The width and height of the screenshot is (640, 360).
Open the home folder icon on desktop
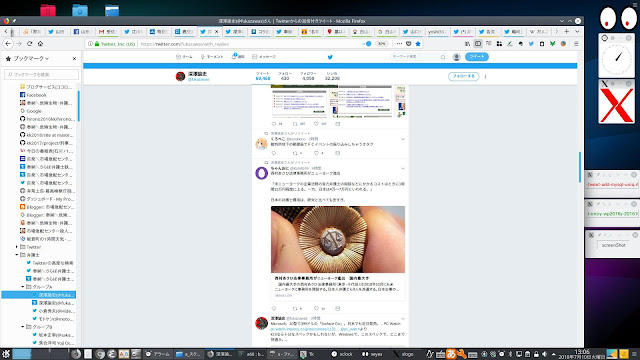[80, 10]
